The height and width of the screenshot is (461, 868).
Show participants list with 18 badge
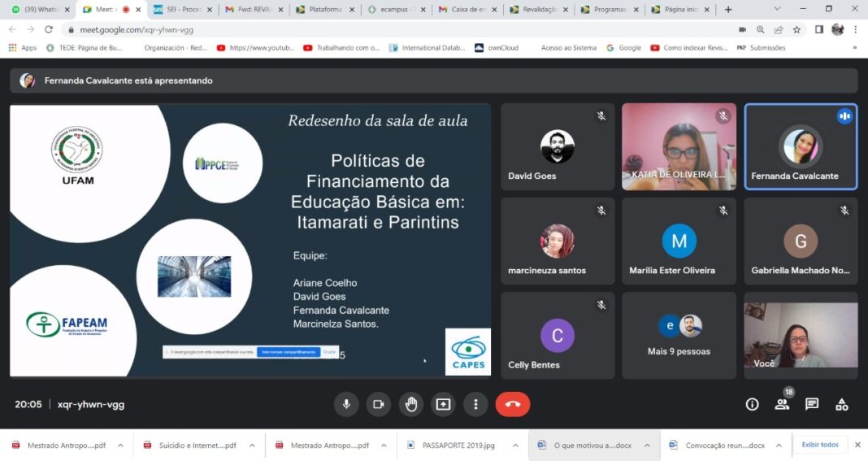pos(782,404)
